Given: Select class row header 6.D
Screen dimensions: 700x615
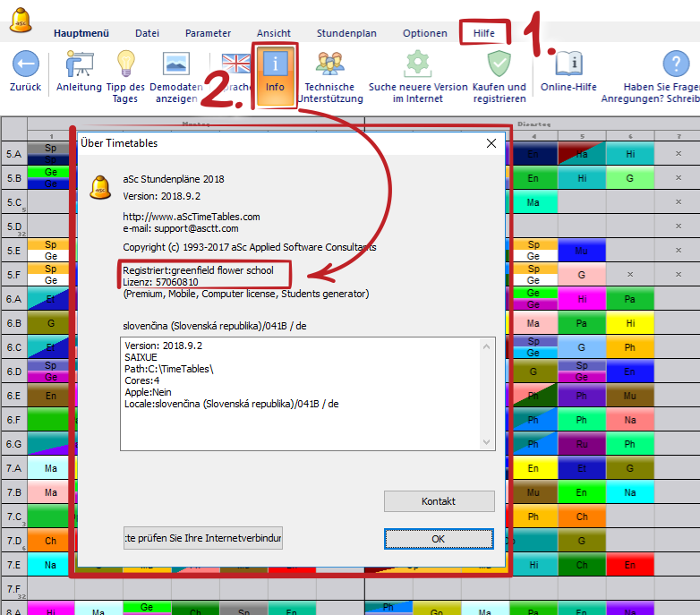Looking at the screenshot, I should [14, 372].
